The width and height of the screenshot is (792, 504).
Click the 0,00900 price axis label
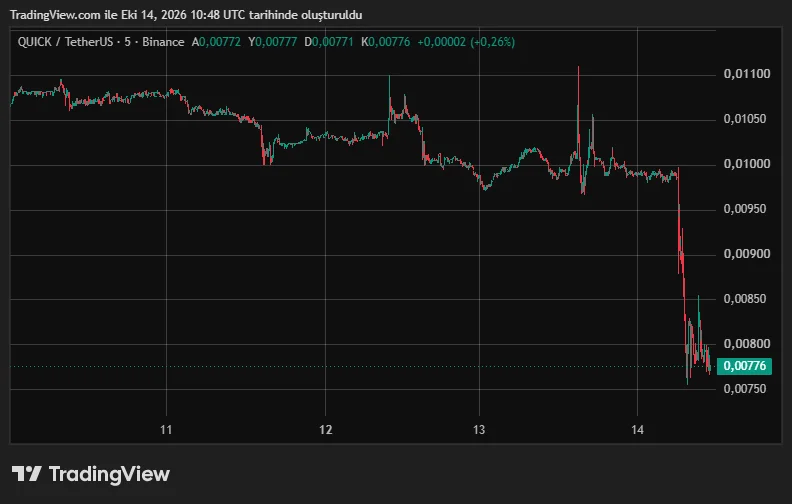click(x=747, y=254)
